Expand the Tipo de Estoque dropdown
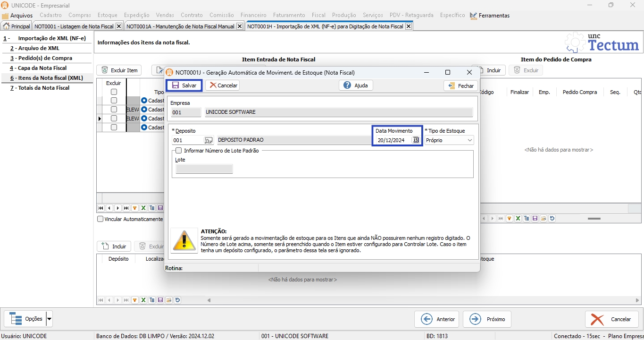The width and height of the screenshot is (644, 340). click(469, 140)
